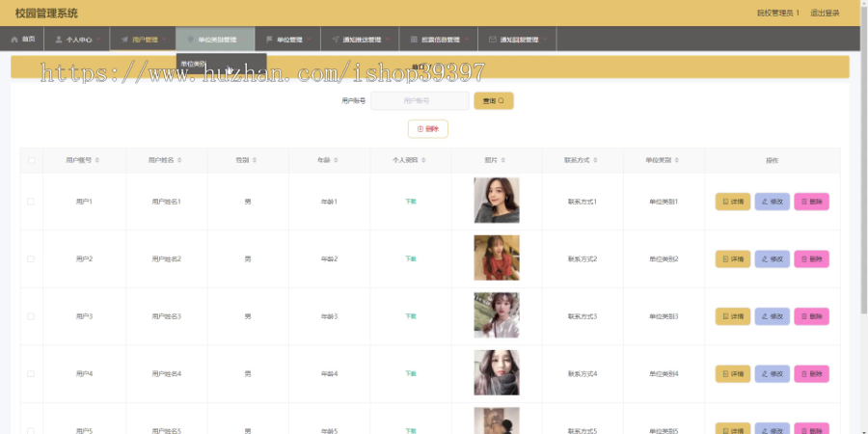This screenshot has width=868, height=434.
Task: Click 修改 for row 用户4
Action: (x=773, y=374)
